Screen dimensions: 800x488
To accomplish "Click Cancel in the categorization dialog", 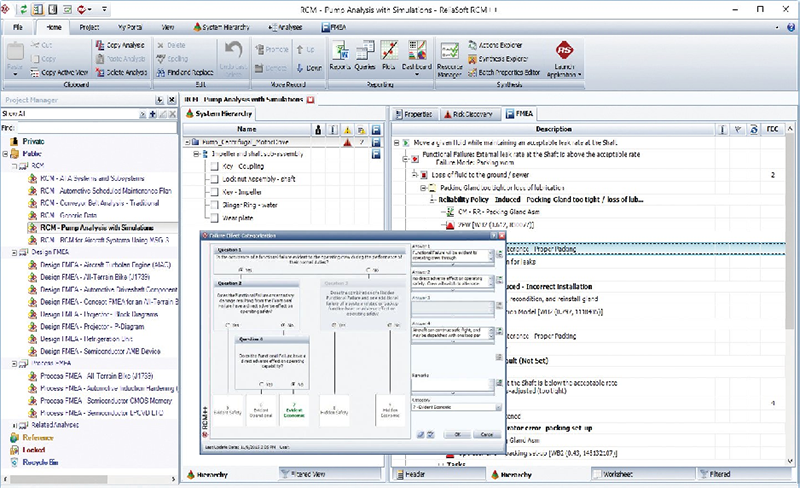I will click(486, 434).
